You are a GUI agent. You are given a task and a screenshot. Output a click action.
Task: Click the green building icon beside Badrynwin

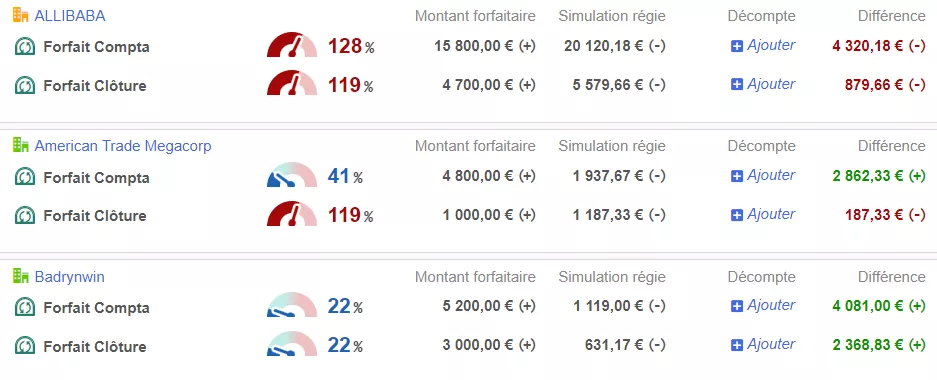point(20,276)
